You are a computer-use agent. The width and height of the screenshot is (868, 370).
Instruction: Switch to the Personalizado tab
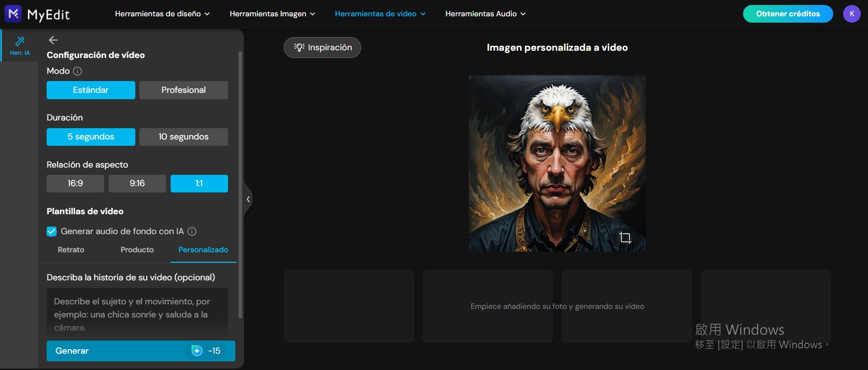click(x=203, y=250)
